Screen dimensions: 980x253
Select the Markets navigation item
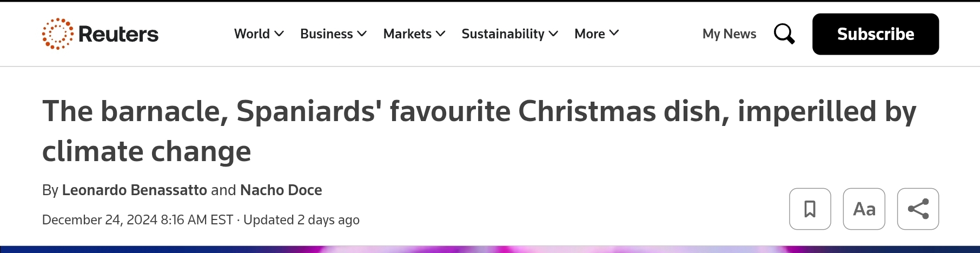click(407, 34)
